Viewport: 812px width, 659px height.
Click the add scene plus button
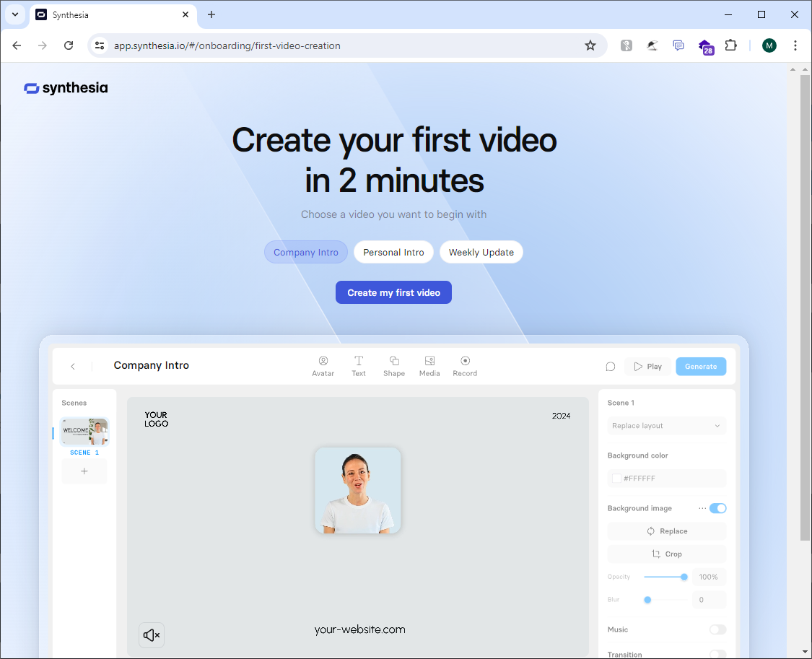[x=84, y=471]
